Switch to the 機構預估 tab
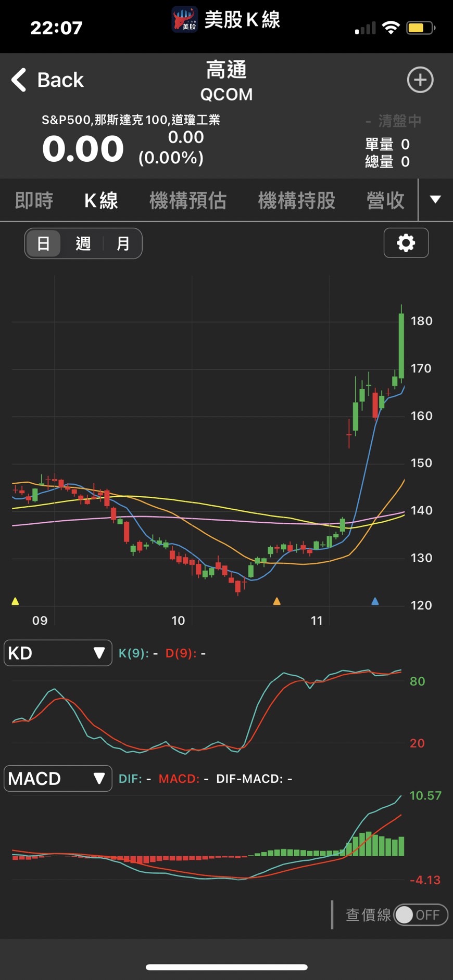453x980 pixels. (x=188, y=200)
